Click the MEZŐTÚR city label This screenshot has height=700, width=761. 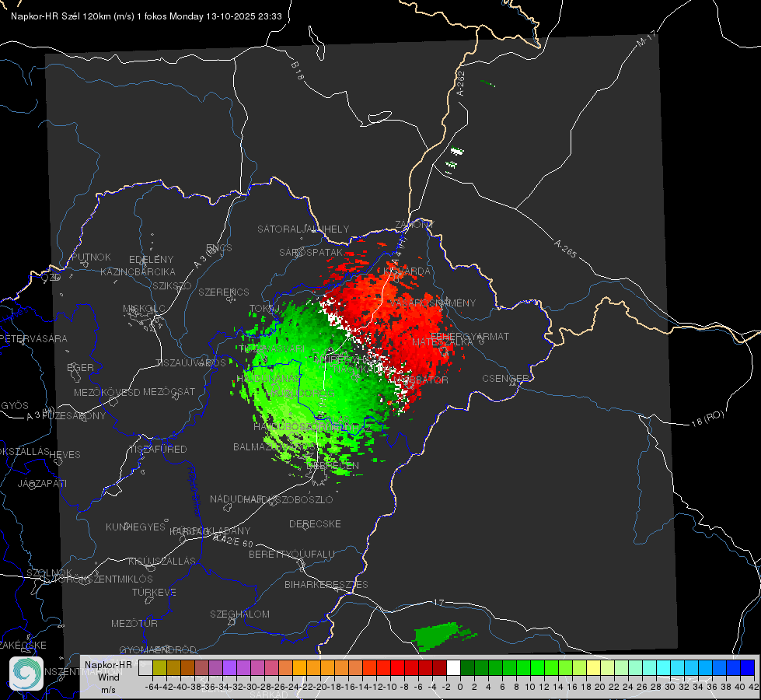point(134,623)
